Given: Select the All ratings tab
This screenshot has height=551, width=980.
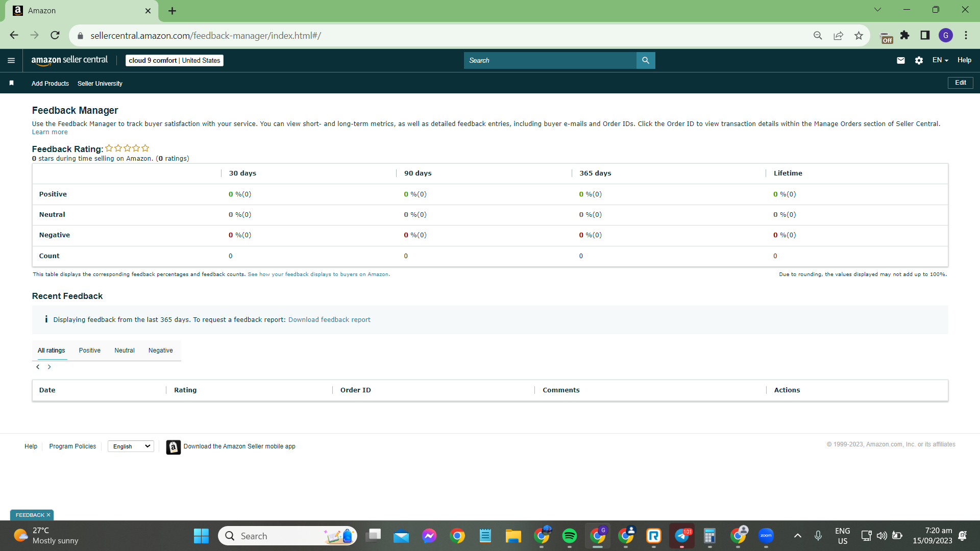Looking at the screenshot, I should (52, 350).
